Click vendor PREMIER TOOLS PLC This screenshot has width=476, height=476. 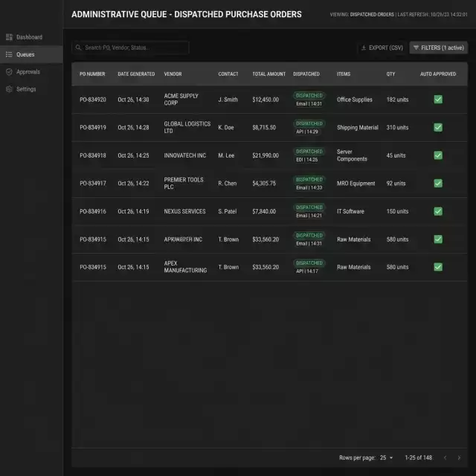coord(184,183)
